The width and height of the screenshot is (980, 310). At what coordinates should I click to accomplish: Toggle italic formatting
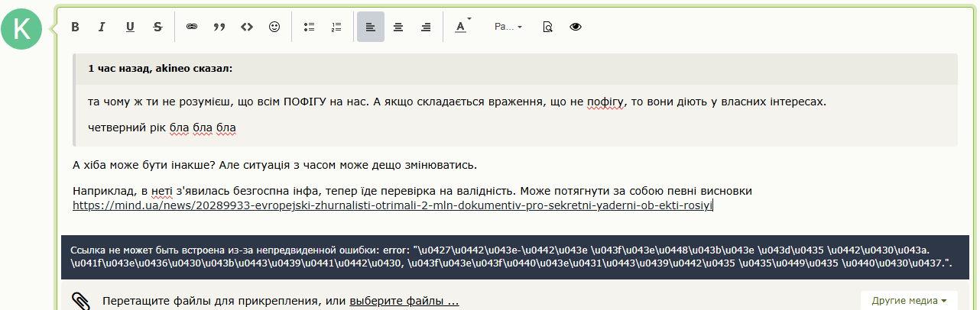[102, 27]
